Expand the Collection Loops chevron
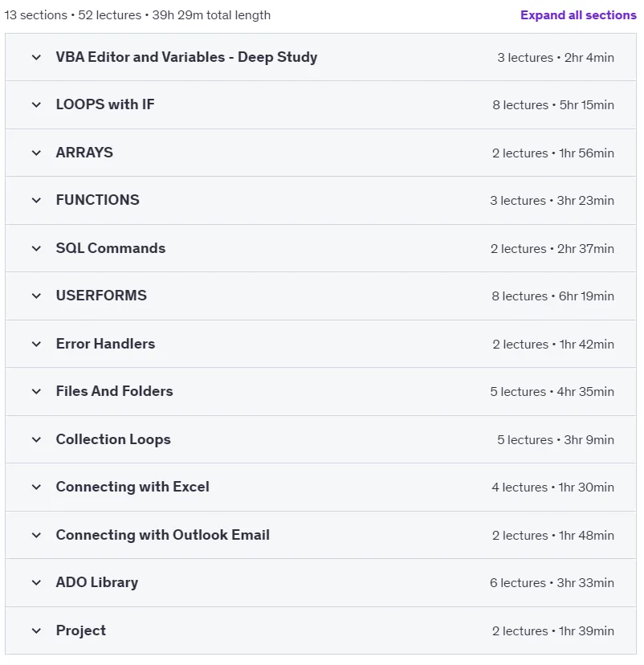The image size is (644, 665). 36,440
